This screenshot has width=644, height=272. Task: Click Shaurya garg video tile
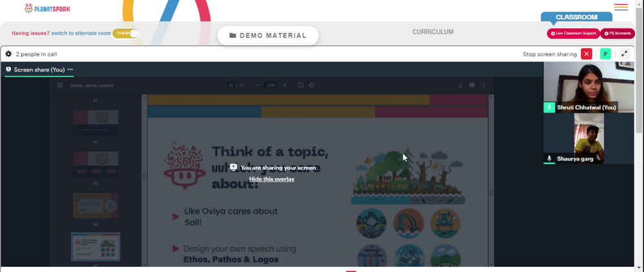589,139
